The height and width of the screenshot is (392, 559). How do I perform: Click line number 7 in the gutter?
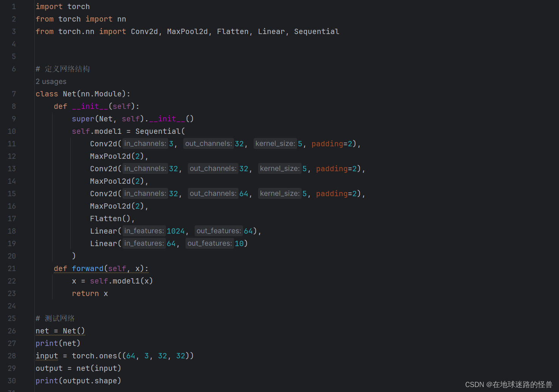click(x=14, y=94)
